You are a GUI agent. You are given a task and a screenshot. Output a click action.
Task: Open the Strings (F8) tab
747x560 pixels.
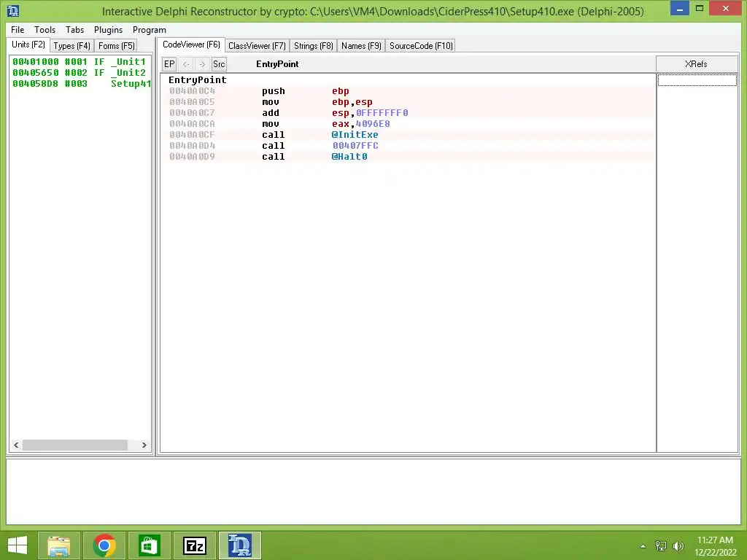tap(314, 46)
